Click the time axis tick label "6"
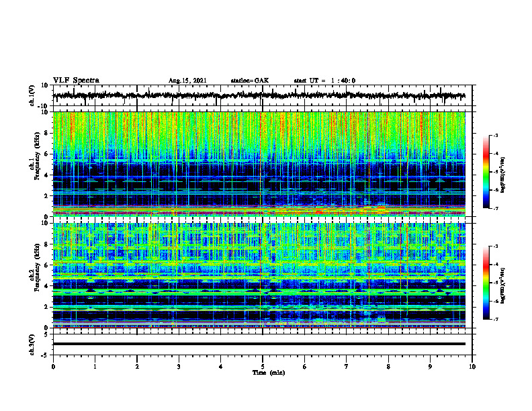 [305, 367]
